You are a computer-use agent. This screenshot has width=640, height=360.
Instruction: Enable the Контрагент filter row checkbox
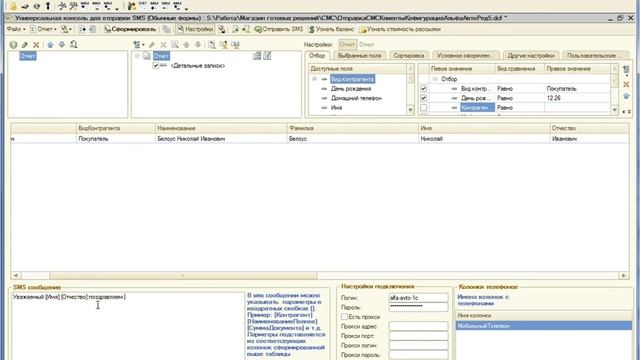point(424,108)
